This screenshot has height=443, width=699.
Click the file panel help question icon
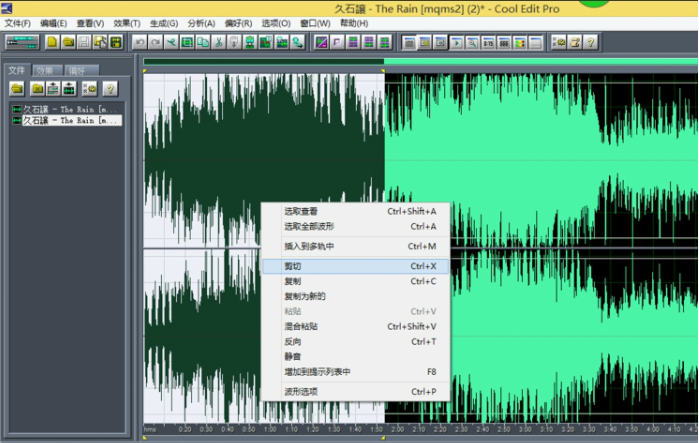tap(110, 89)
